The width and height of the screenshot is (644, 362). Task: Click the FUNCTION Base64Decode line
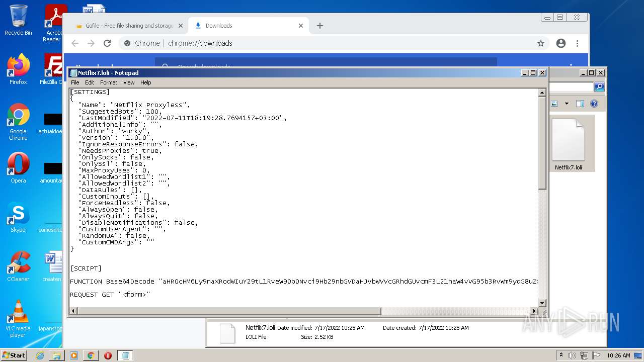tap(304, 282)
